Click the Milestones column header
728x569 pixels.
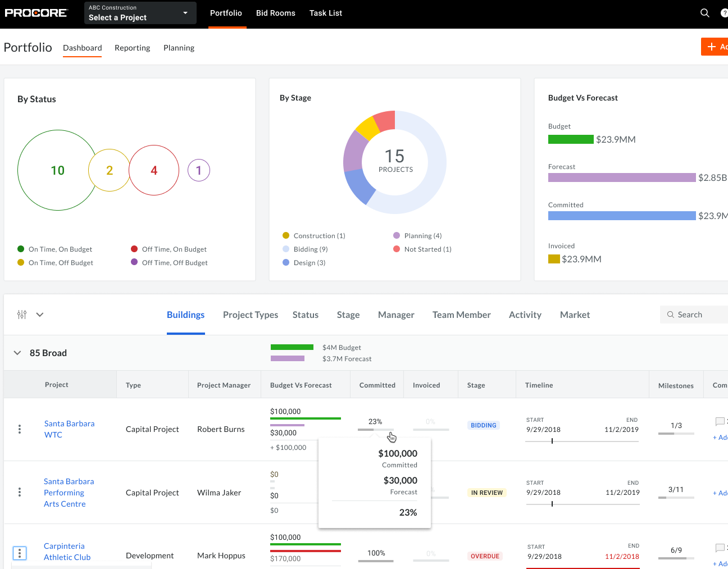coord(676,386)
